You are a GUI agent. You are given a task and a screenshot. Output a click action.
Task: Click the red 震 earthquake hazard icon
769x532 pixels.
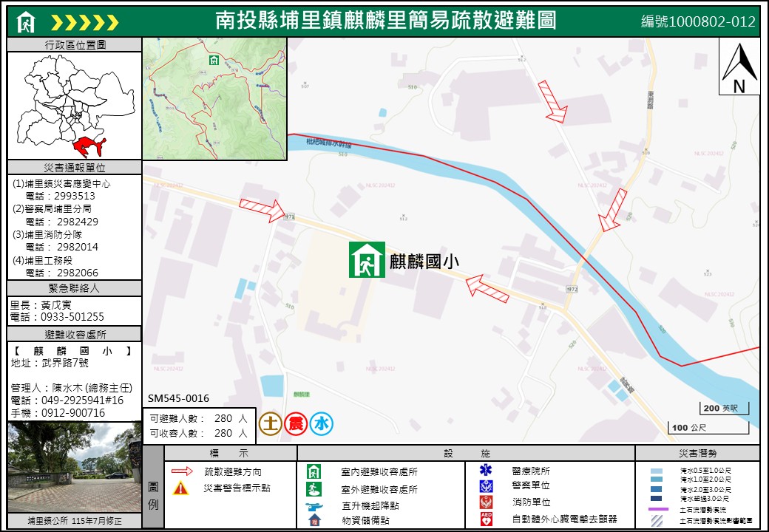click(296, 423)
